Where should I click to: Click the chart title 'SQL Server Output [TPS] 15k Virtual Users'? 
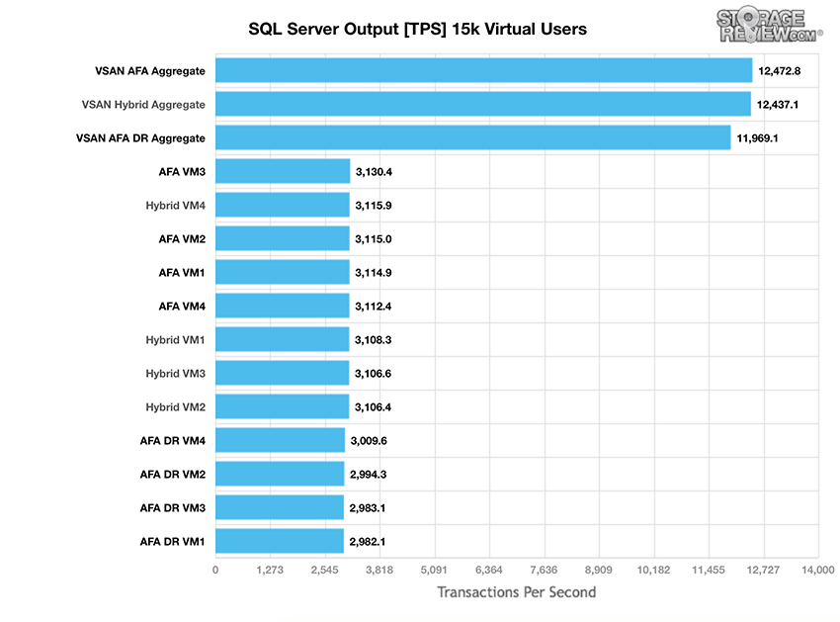417,29
